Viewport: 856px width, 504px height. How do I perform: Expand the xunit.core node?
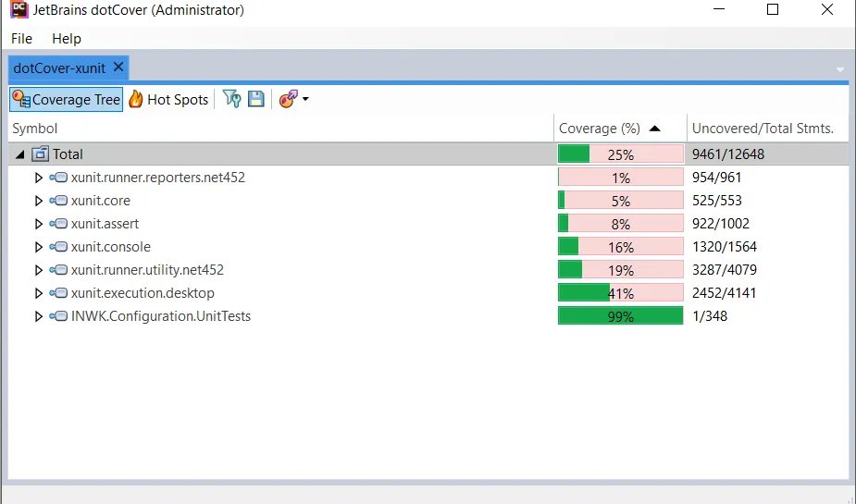[x=38, y=201]
